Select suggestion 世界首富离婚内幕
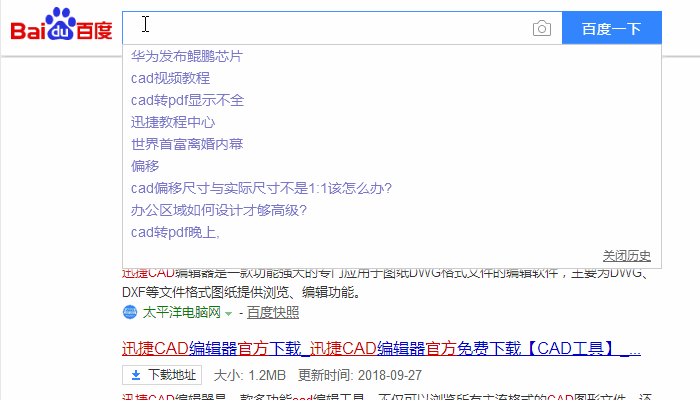This screenshot has width=700, height=400. tap(187, 144)
